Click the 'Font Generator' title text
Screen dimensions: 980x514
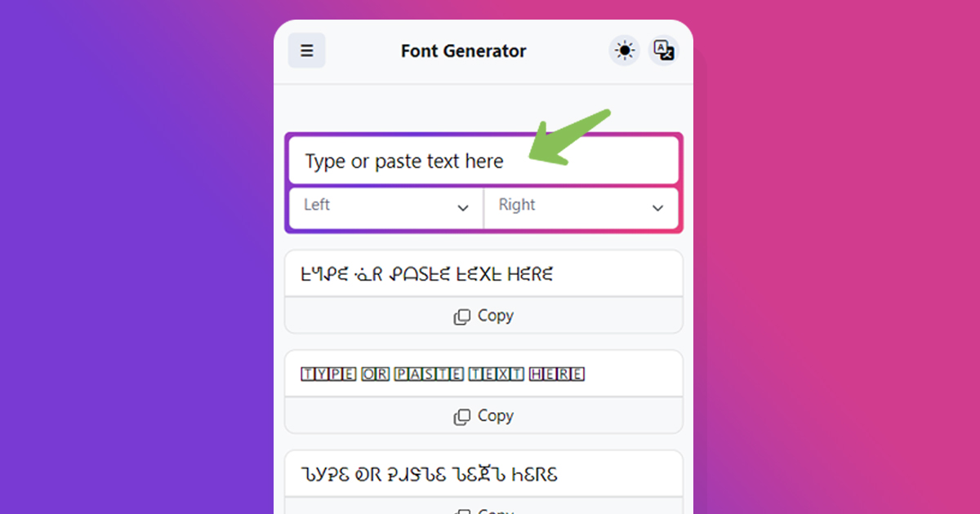(x=463, y=51)
